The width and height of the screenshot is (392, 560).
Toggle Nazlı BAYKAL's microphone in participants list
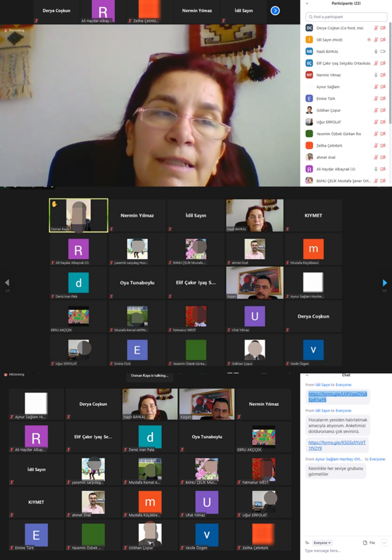point(376,51)
